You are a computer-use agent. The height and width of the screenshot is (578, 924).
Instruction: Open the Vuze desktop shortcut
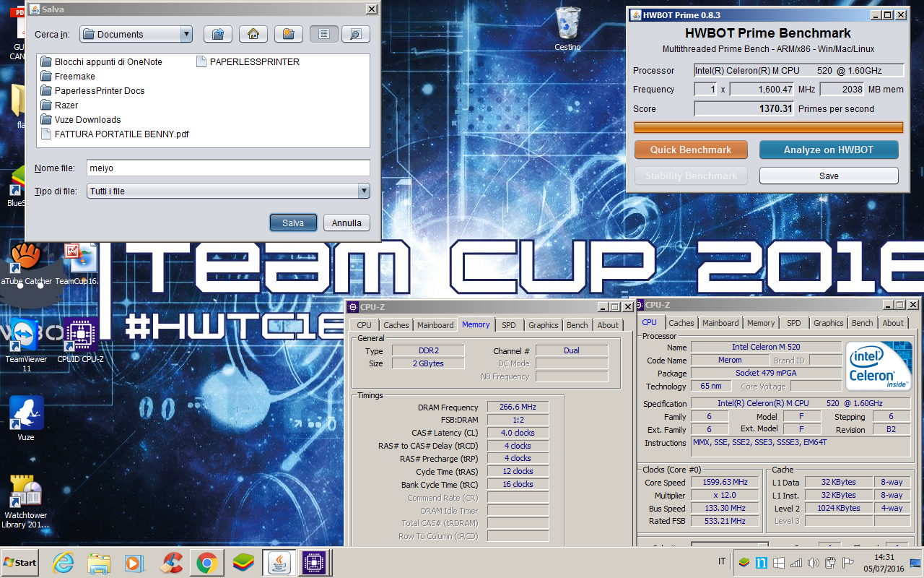26,419
